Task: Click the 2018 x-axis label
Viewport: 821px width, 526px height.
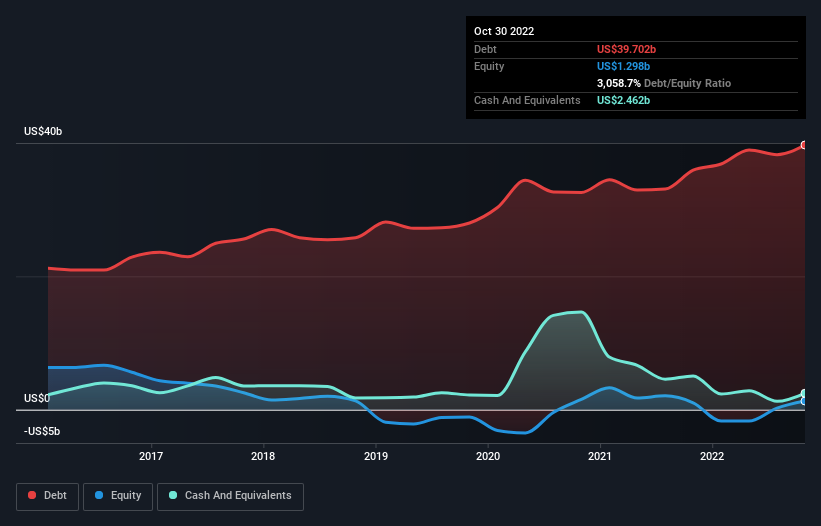Action: [263, 456]
